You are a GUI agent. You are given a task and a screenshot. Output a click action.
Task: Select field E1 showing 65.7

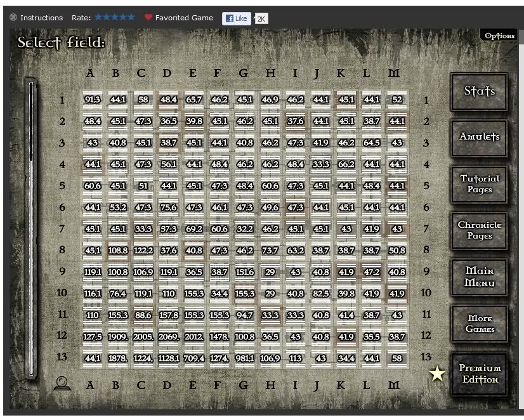tap(194, 100)
